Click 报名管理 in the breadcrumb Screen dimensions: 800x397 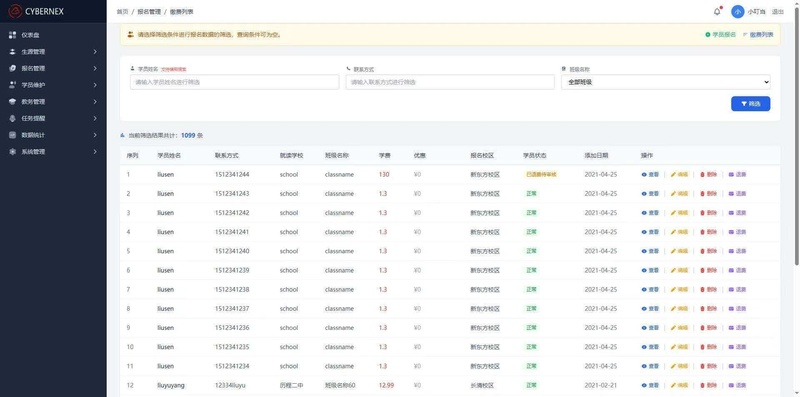149,12
